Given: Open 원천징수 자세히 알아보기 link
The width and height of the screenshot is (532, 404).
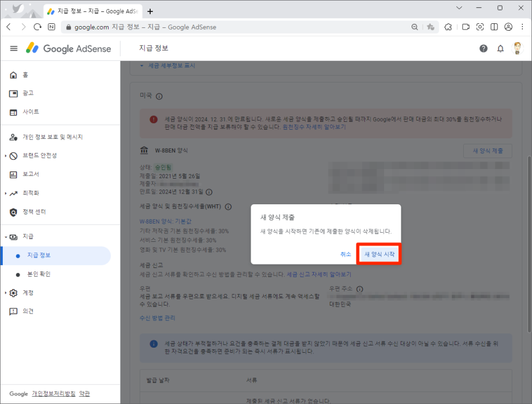Looking at the screenshot, I should (x=314, y=127).
